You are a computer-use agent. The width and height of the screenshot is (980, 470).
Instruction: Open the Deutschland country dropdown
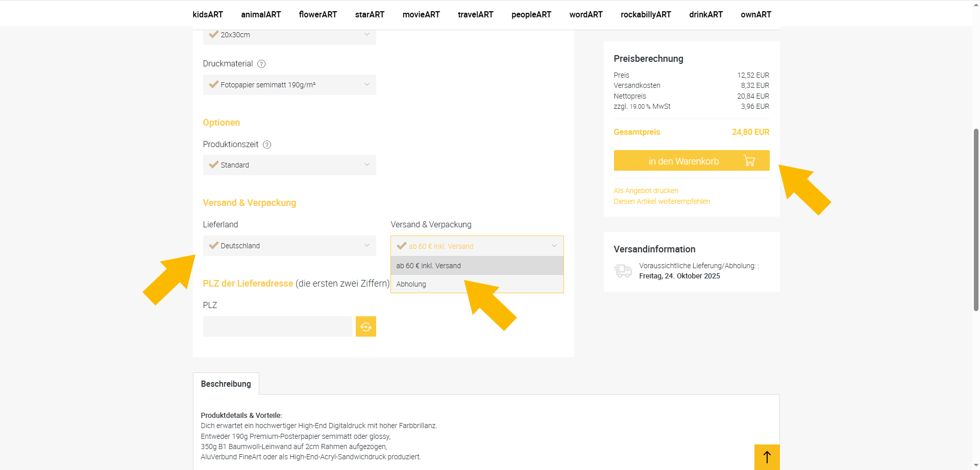pos(289,246)
